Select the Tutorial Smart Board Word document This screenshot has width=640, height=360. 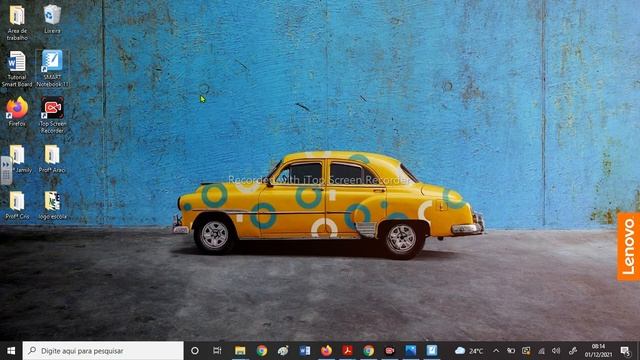(x=17, y=69)
